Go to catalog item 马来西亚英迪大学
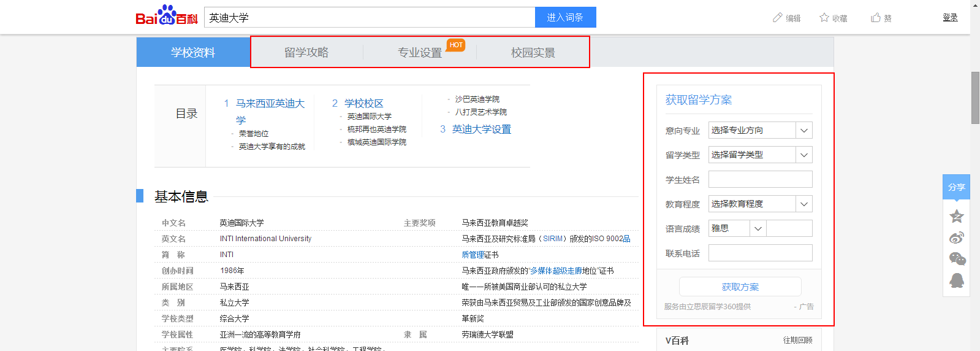The width and height of the screenshot is (980, 351). 270,112
